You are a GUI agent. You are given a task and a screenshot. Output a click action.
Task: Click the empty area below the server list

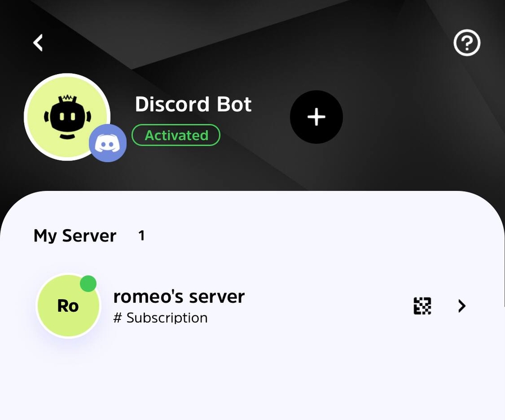(x=252, y=382)
